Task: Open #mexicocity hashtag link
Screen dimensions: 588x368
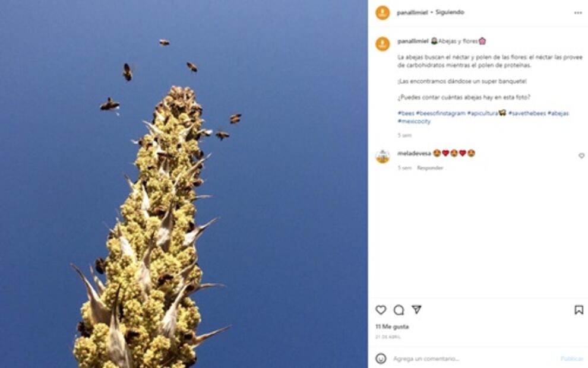Action: [x=414, y=122]
